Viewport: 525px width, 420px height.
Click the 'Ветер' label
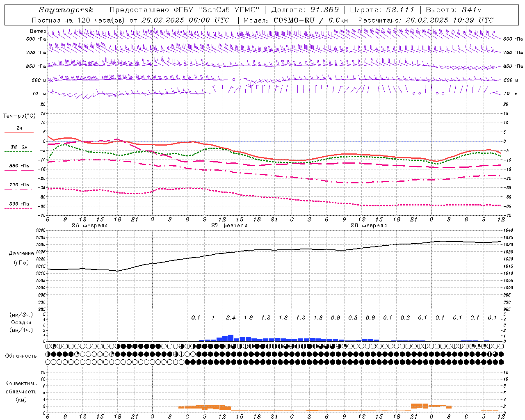(38, 31)
